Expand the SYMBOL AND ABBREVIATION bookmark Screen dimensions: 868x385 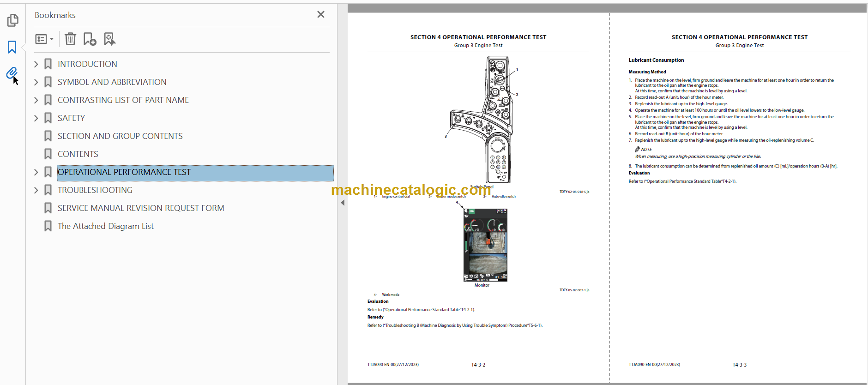[x=36, y=82]
